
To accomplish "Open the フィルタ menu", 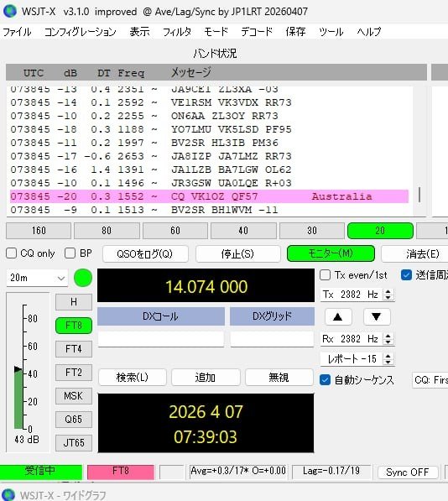I will pos(177,32).
